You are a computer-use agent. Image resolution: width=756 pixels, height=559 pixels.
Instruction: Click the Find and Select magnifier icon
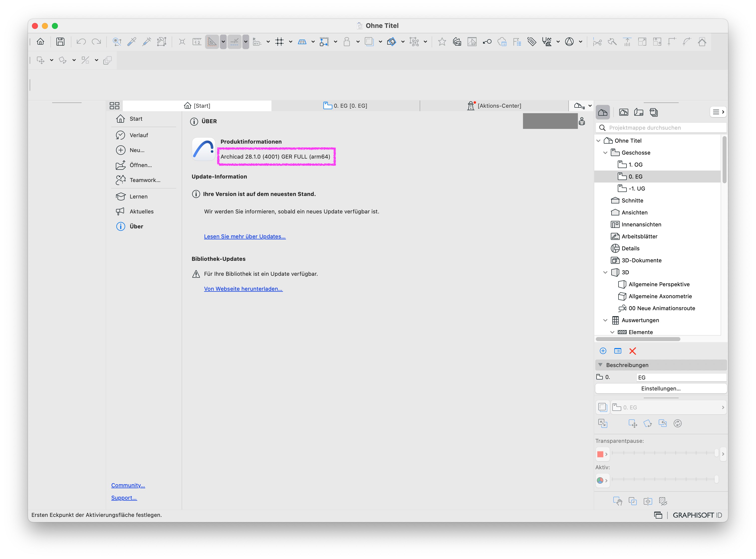click(x=117, y=42)
